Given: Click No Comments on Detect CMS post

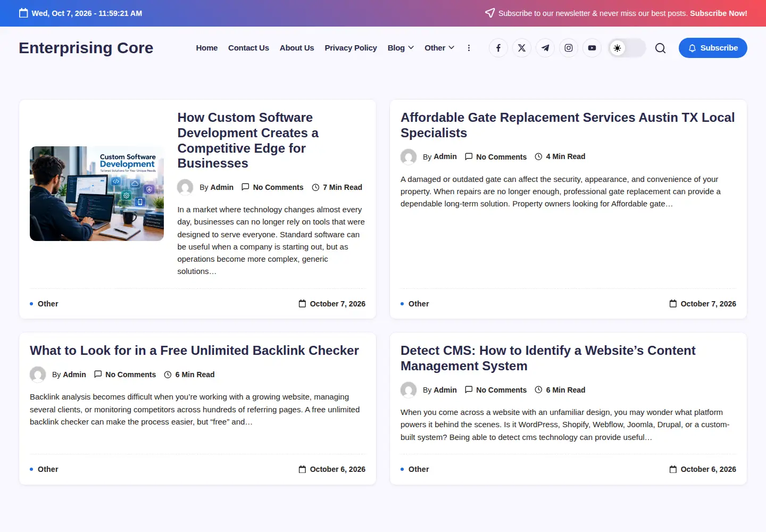Looking at the screenshot, I should [501, 390].
